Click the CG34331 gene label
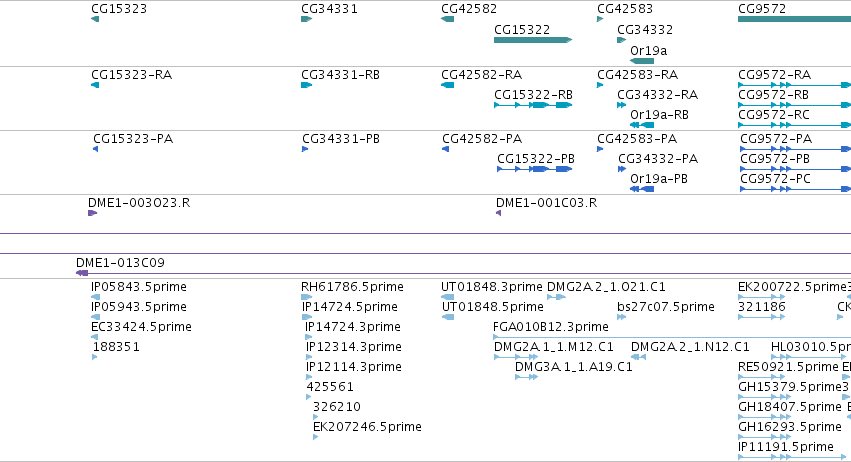 329,9
